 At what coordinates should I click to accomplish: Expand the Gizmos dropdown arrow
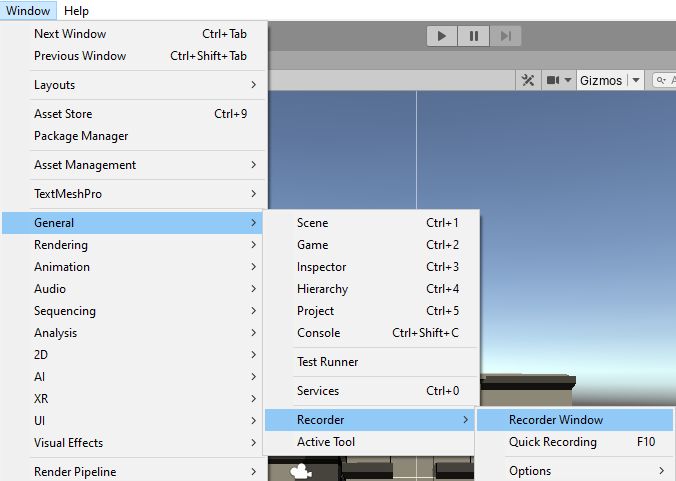click(x=636, y=80)
